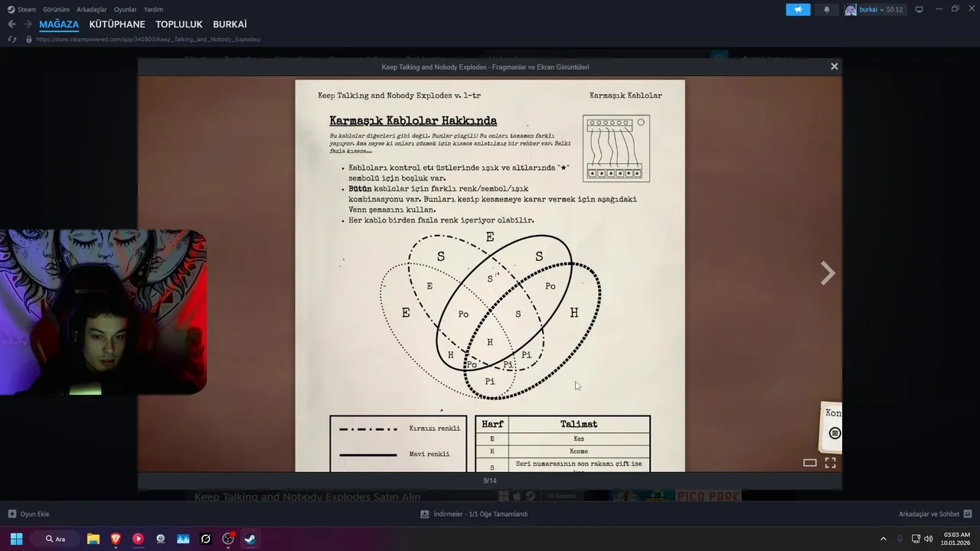
Task: Click the viewer title bar text
Action: [x=485, y=67]
